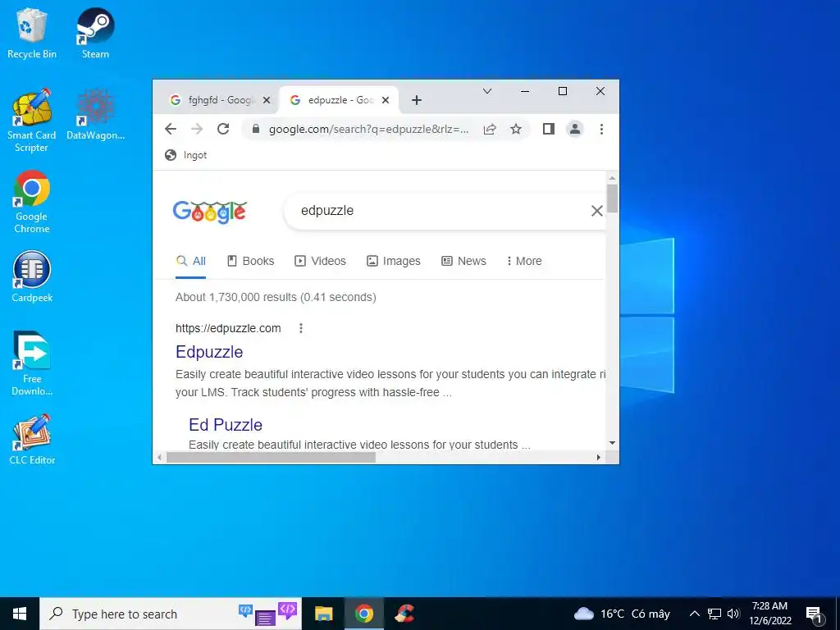Open the CCleaner taskbar icon
The height and width of the screenshot is (630, 840).
click(x=404, y=614)
